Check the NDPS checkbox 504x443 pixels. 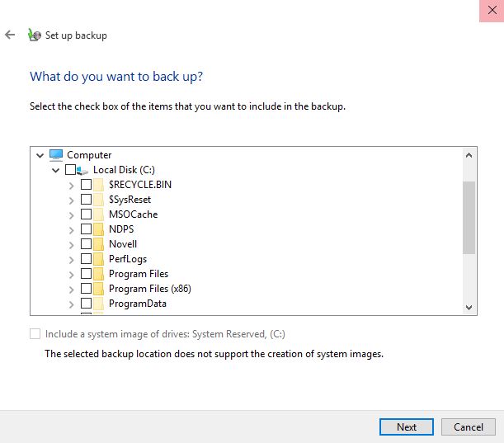coord(86,229)
